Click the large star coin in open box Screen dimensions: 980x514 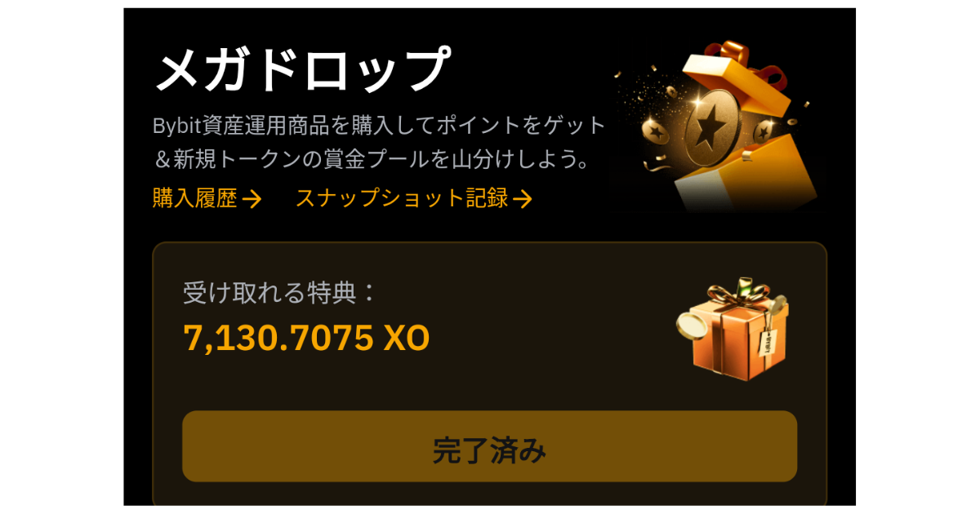[713, 129]
